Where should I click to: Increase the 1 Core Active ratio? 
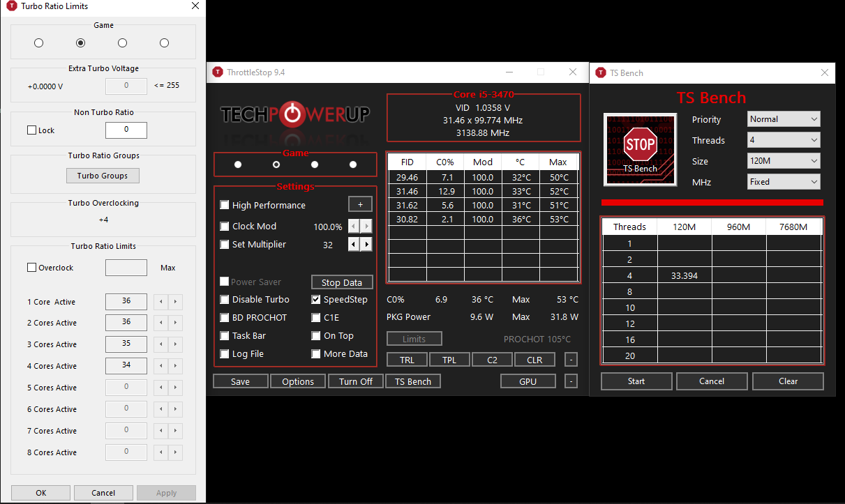(x=176, y=302)
